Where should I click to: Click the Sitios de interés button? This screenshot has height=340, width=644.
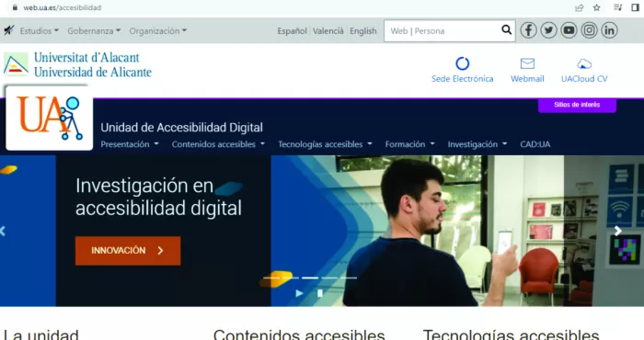577,105
